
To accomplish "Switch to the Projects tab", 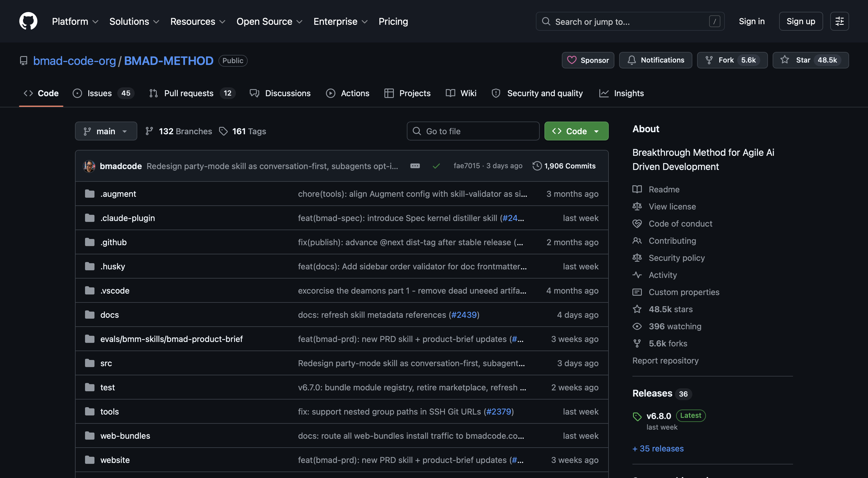I will [x=407, y=93].
